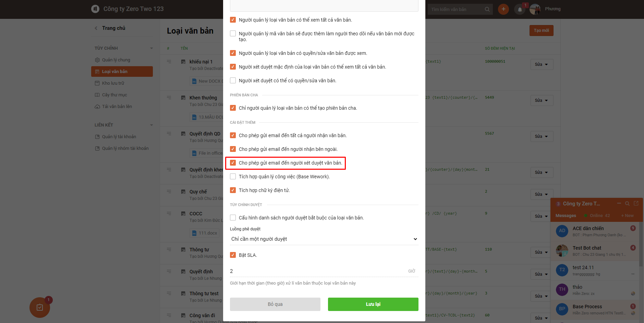The width and height of the screenshot is (644, 323).
Task: Open the Luồng phê duyệt dropdown
Action: [x=324, y=239]
